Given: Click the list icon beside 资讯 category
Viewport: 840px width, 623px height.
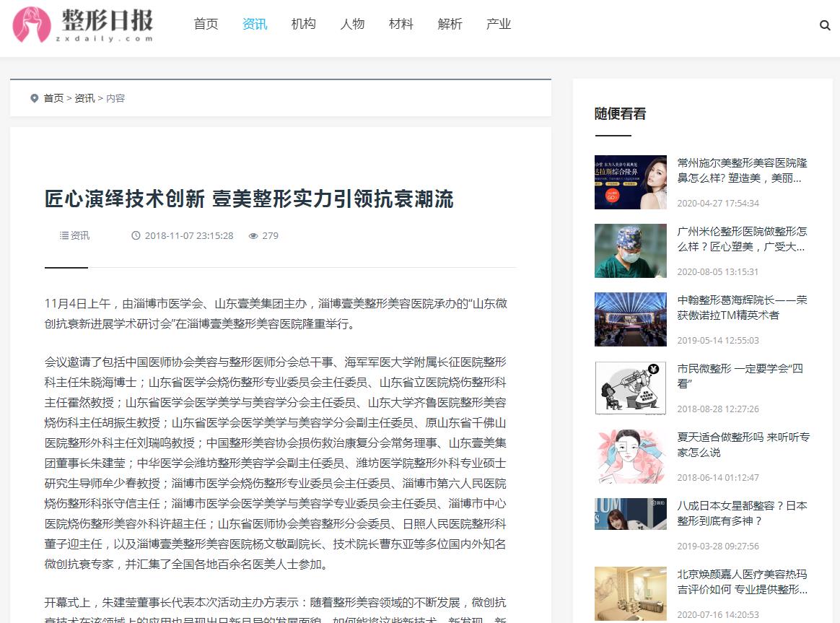Looking at the screenshot, I should coord(64,235).
